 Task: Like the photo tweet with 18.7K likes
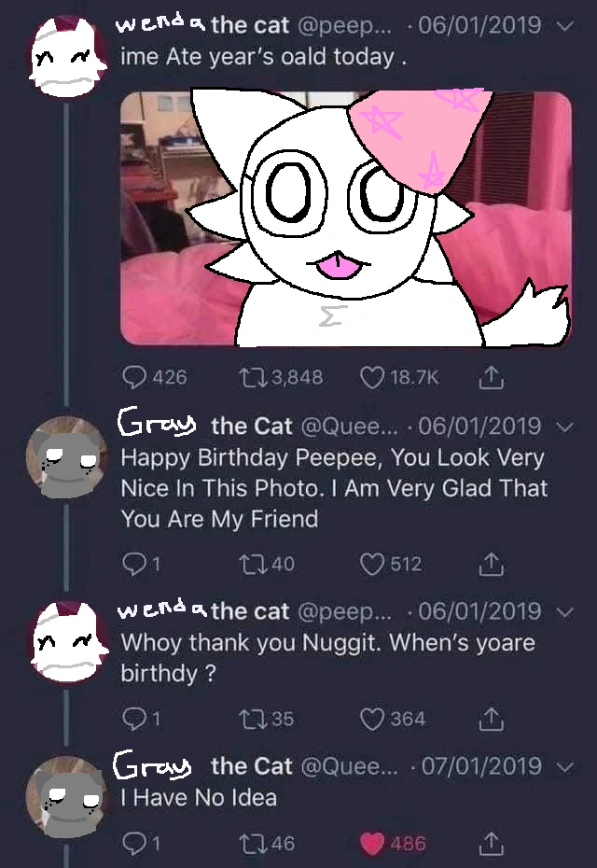click(372, 377)
